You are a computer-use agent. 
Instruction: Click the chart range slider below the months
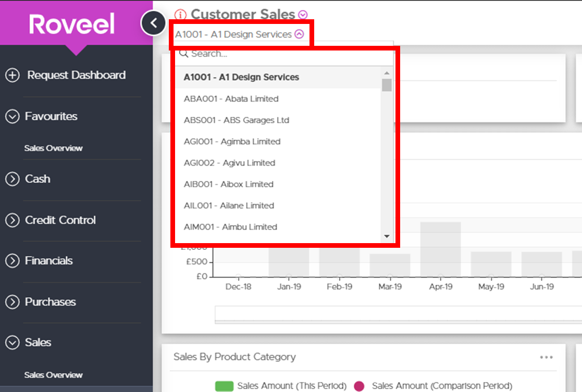pos(398,315)
